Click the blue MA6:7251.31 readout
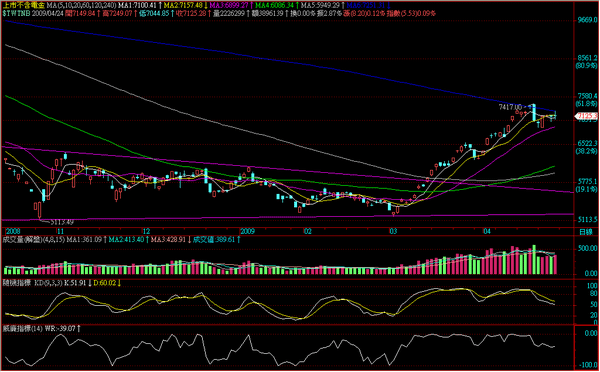 coord(365,6)
